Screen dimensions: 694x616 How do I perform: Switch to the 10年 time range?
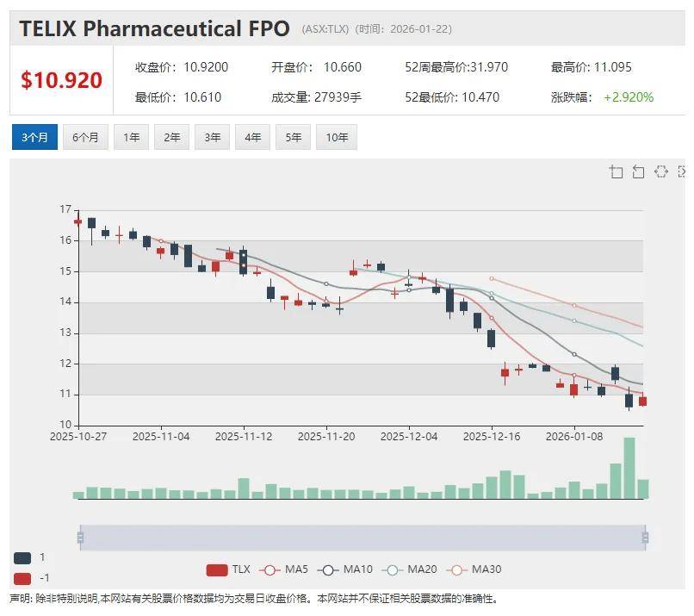[x=336, y=137]
